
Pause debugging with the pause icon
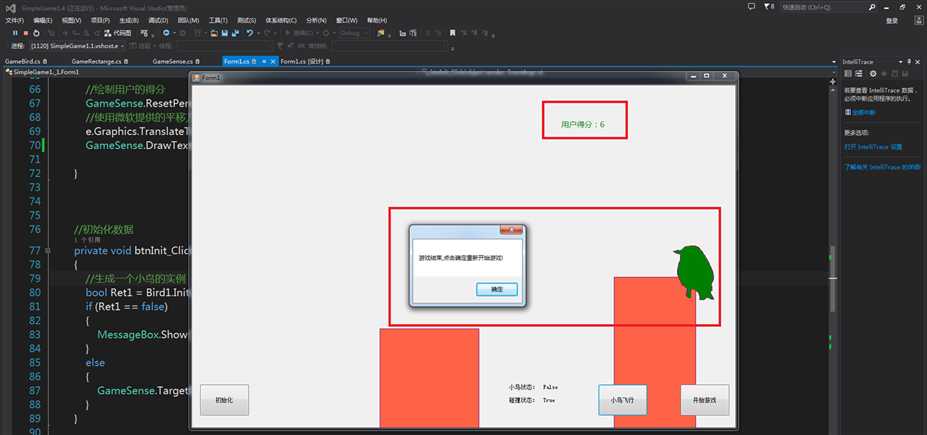15,33
